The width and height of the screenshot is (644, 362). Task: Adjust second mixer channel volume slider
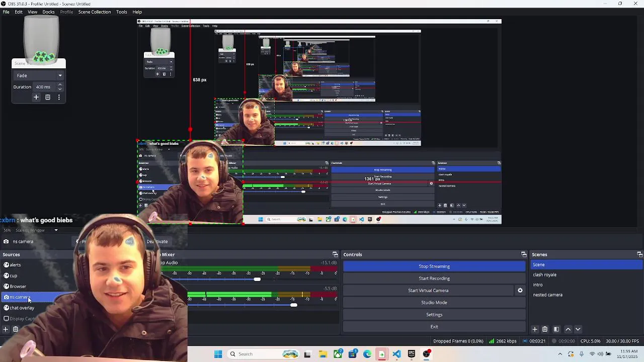click(x=293, y=305)
